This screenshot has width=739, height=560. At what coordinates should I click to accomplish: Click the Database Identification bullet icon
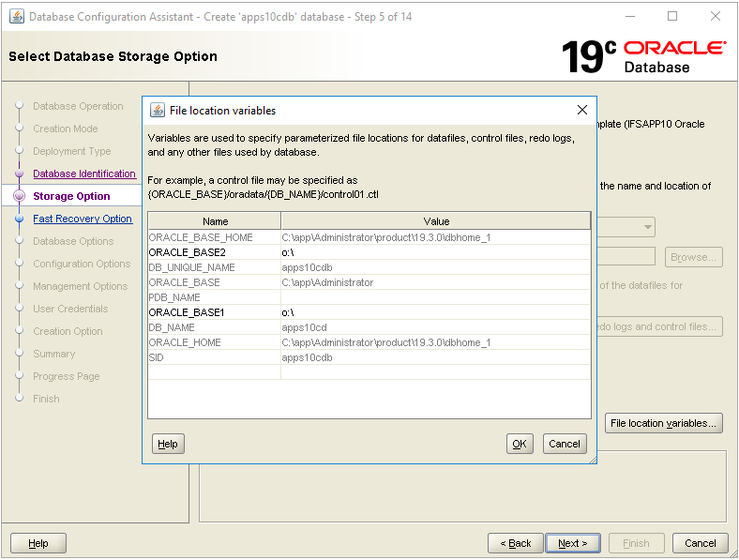20,174
